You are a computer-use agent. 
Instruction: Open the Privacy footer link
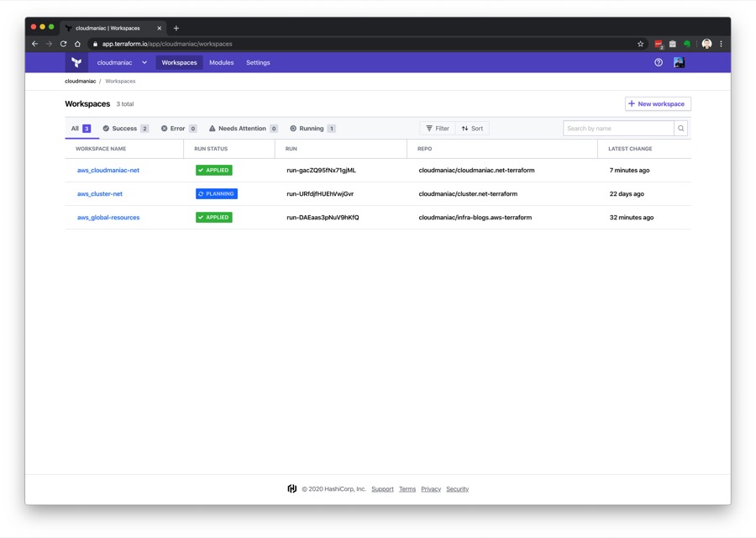point(431,488)
